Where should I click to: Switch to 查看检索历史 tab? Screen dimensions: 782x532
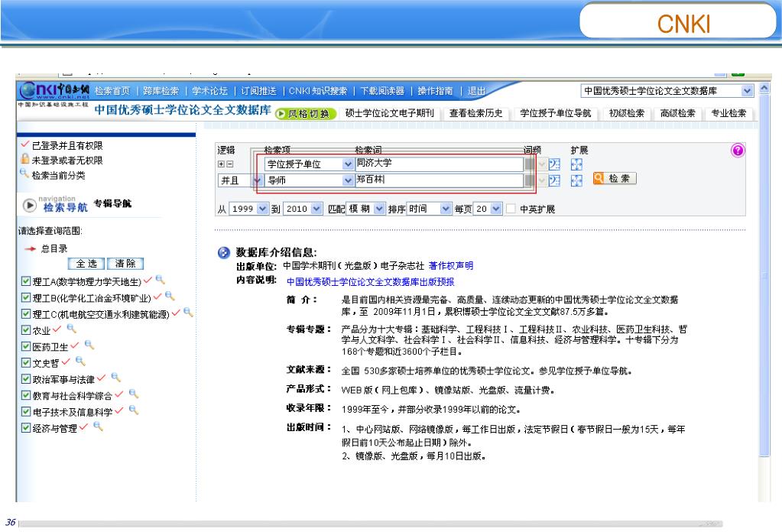pyautogui.click(x=475, y=113)
